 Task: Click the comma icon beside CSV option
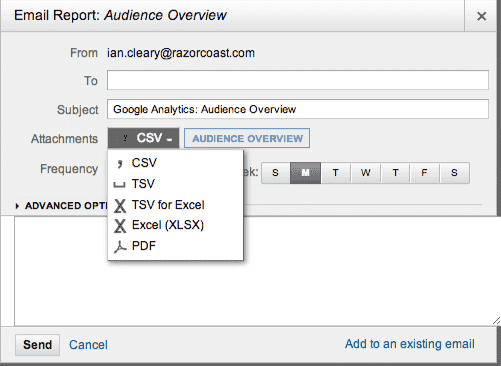pos(120,163)
